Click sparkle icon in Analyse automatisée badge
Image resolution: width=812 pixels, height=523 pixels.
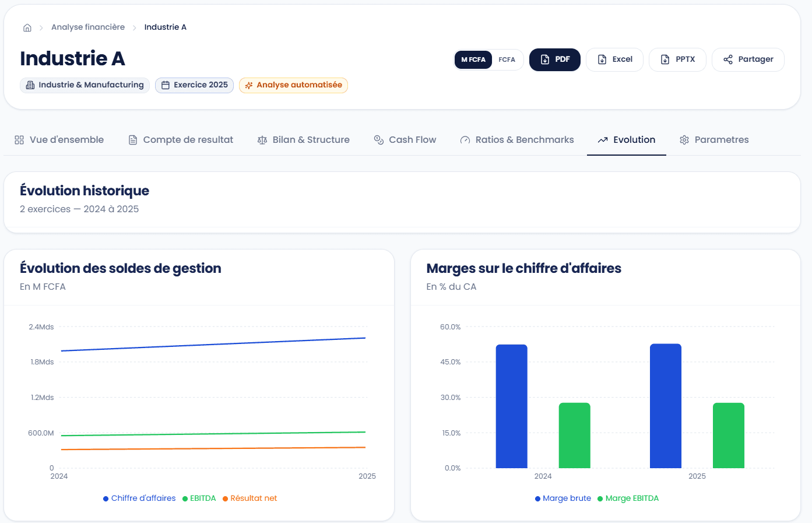point(249,85)
